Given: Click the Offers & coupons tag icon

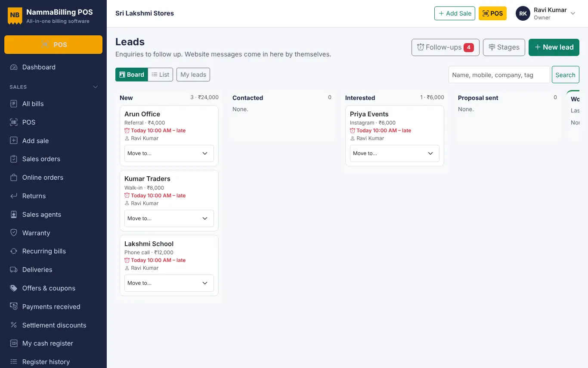Looking at the screenshot, I should [x=14, y=288].
